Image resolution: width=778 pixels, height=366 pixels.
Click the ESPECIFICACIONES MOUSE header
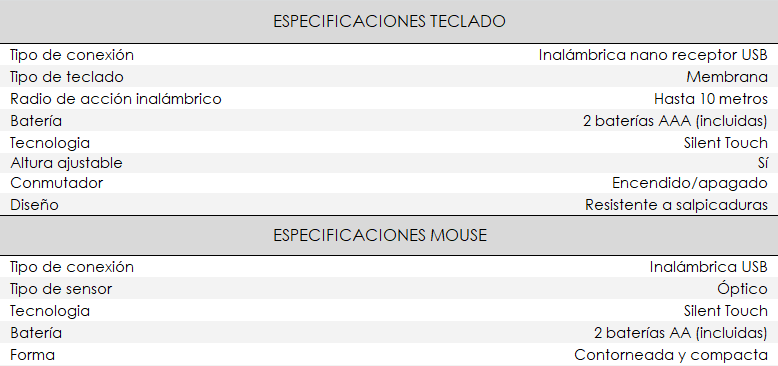click(380, 235)
